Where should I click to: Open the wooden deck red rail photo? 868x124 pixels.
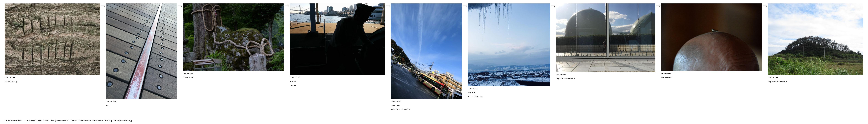tap(141, 51)
